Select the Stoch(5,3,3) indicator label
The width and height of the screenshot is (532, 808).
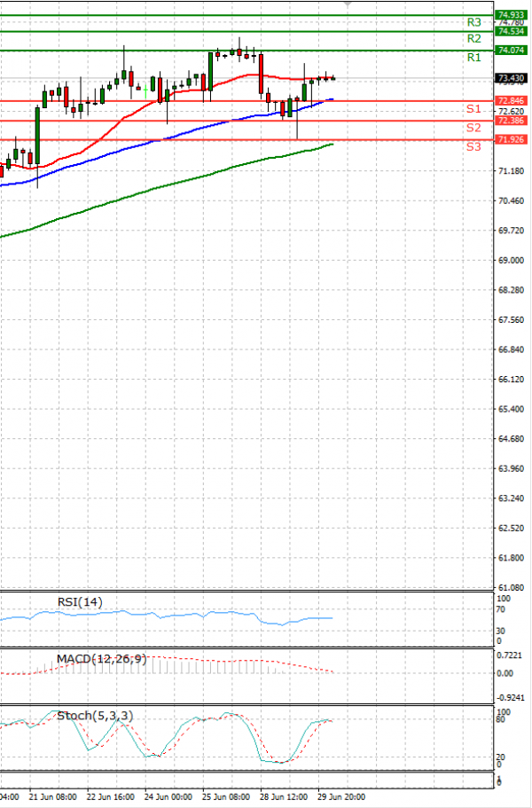(x=93, y=716)
